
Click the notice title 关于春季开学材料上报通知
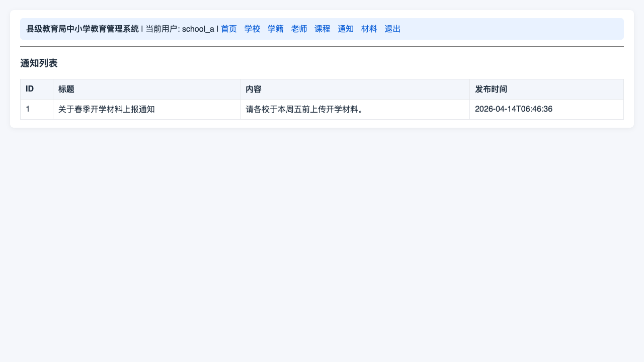click(106, 109)
